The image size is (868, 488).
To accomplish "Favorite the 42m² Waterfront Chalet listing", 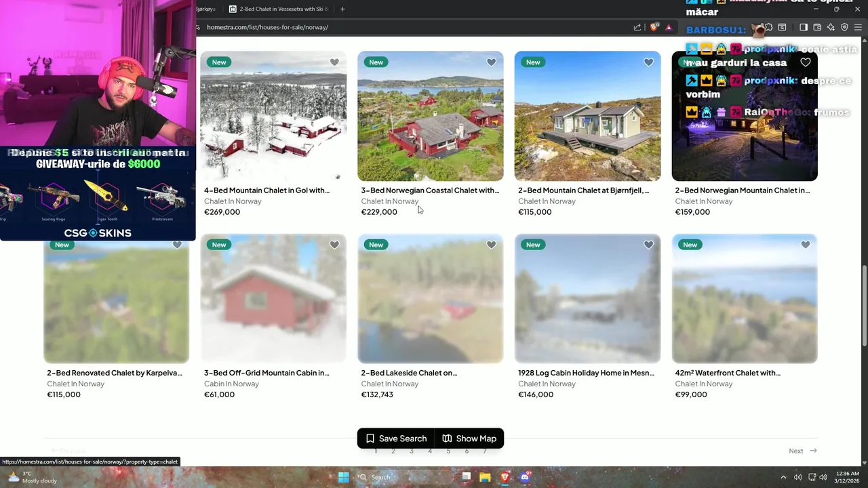I will click(805, 245).
